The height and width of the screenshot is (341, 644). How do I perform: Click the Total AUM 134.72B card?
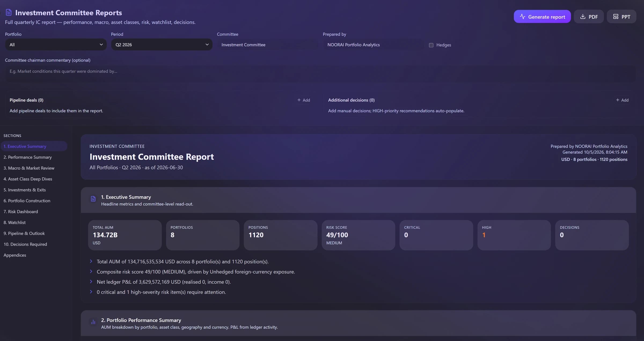(x=125, y=235)
